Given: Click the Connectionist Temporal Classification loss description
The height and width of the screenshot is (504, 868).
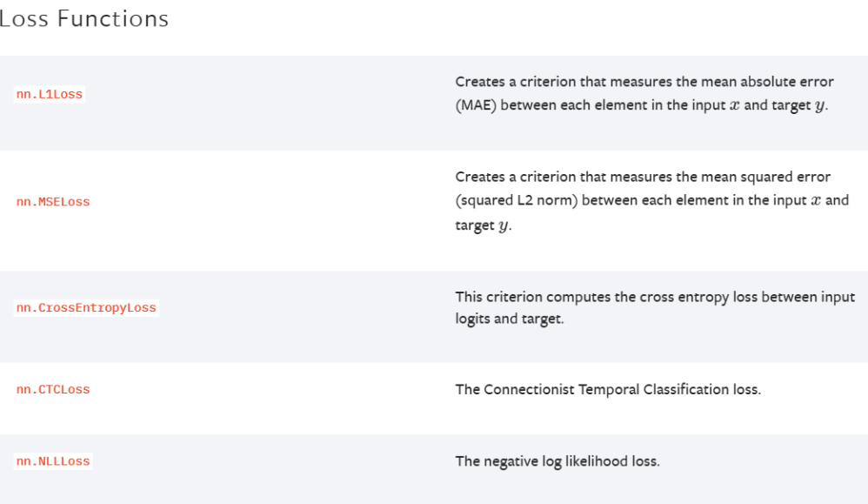Looking at the screenshot, I should [608, 389].
